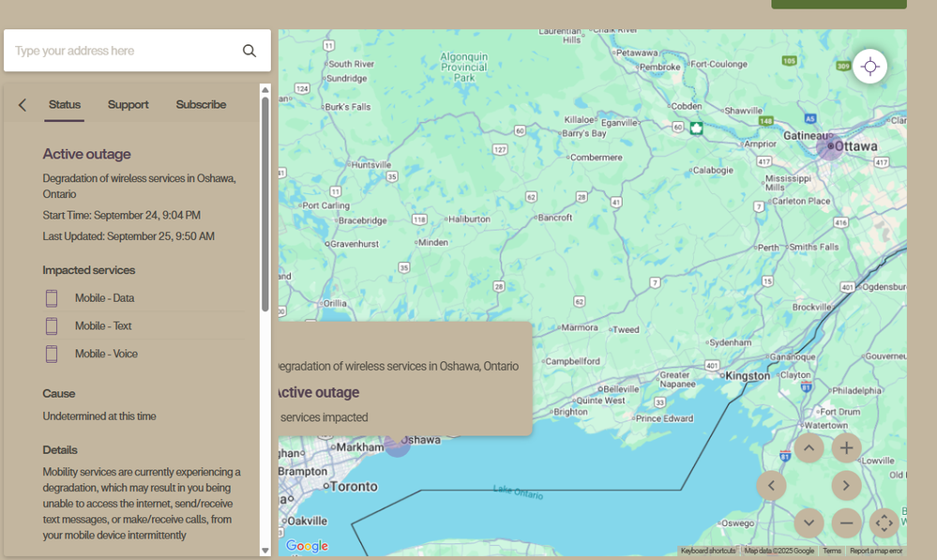The height and width of the screenshot is (560, 937).
Task: Select the Oshawa outage map marker
Action: 398,444
